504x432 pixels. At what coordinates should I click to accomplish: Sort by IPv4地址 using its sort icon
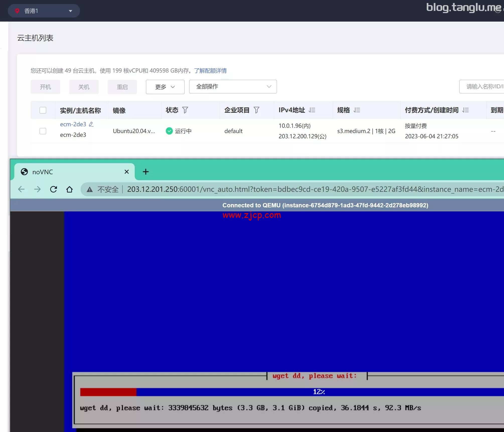pyautogui.click(x=312, y=110)
